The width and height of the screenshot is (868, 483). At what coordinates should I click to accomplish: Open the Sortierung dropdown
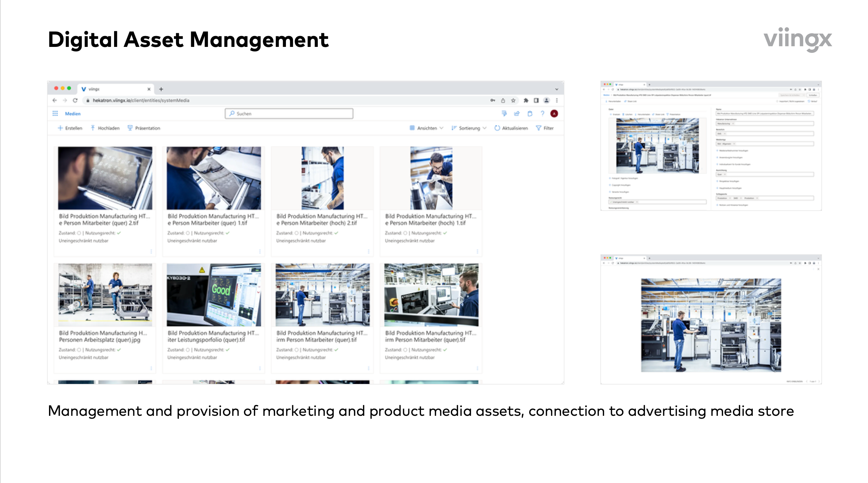[x=469, y=128]
